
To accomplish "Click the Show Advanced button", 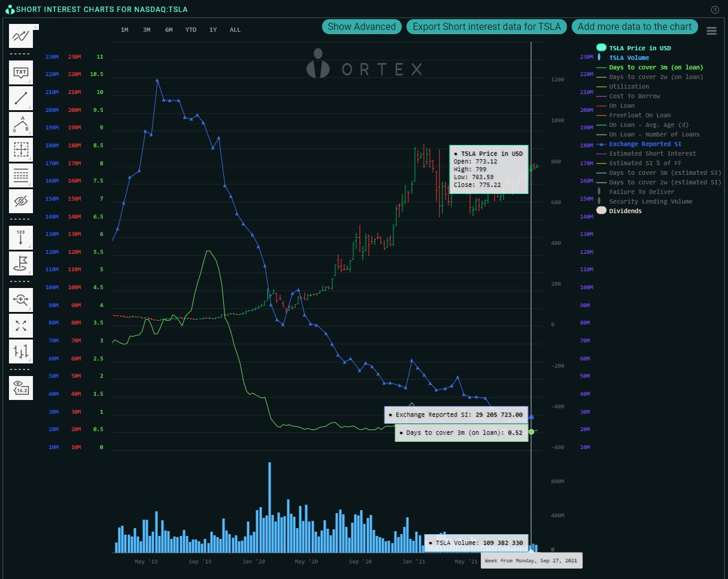I will pyautogui.click(x=362, y=26).
